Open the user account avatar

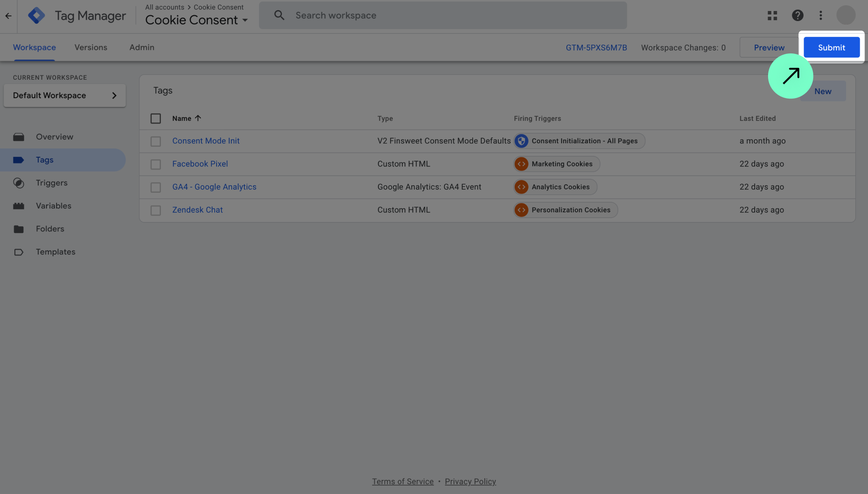tap(846, 15)
